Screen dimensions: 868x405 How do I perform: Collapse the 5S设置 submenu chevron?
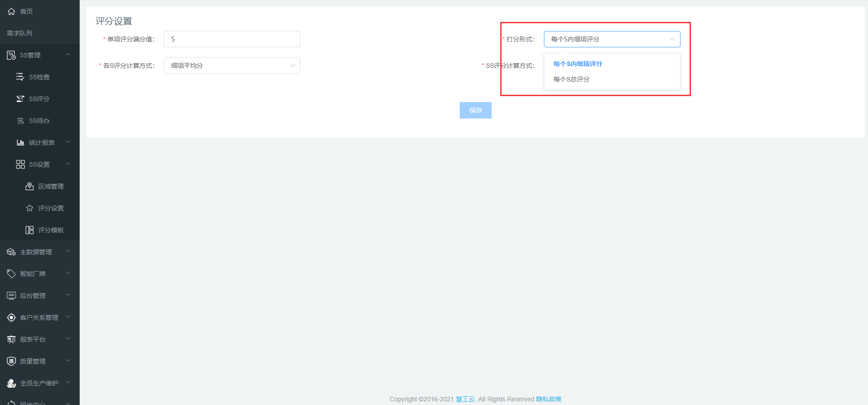pyautogui.click(x=68, y=164)
